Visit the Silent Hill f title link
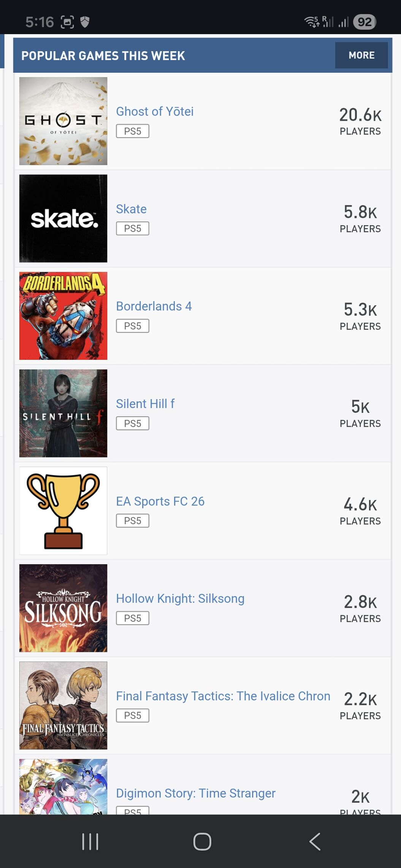 tap(145, 404)
